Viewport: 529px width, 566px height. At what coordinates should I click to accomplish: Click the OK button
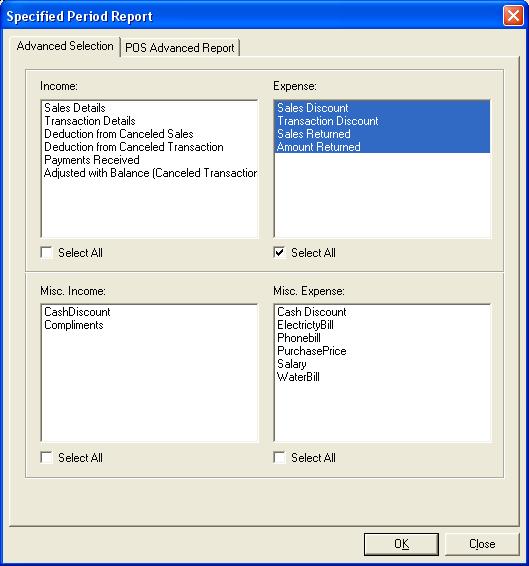pos(401,544)
